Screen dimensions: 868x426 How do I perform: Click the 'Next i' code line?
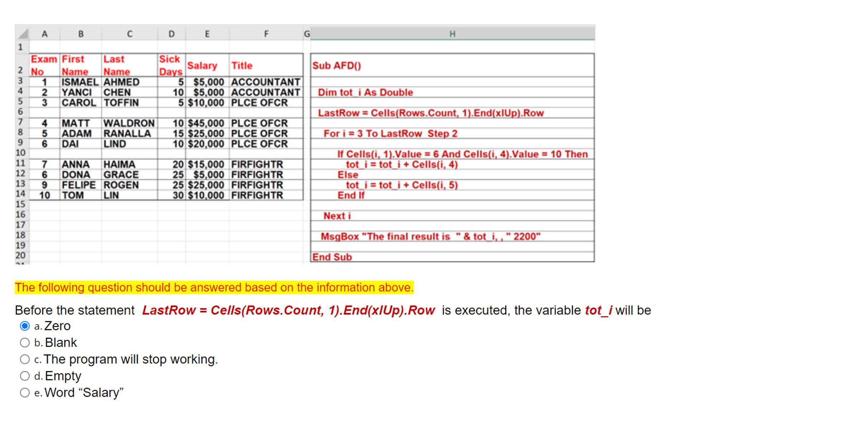click(x=337, y=216)
